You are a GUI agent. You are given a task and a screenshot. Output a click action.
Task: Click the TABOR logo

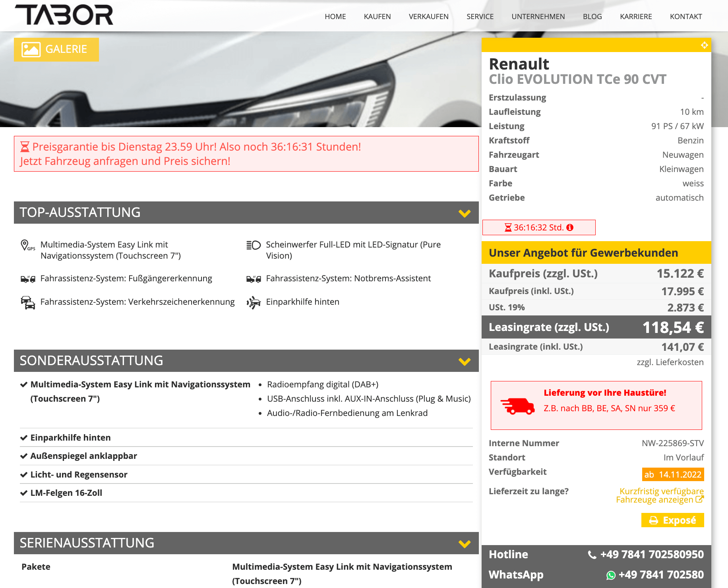[64, 15]
